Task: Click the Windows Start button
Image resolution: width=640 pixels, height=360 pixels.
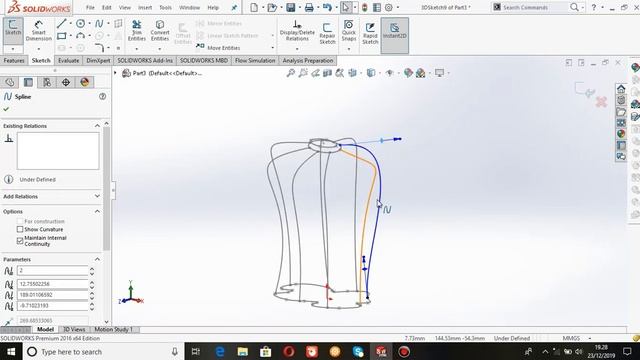Action: (11, 351)
